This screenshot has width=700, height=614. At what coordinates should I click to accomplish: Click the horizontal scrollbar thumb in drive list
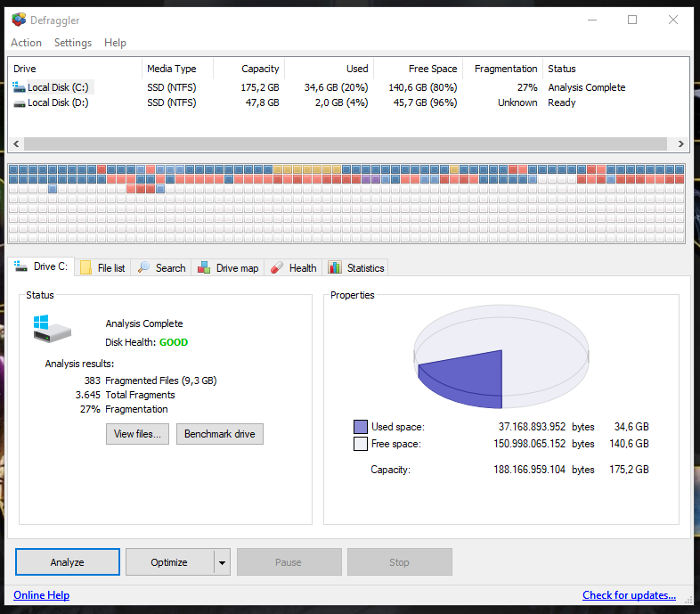[x=345, y=143]
